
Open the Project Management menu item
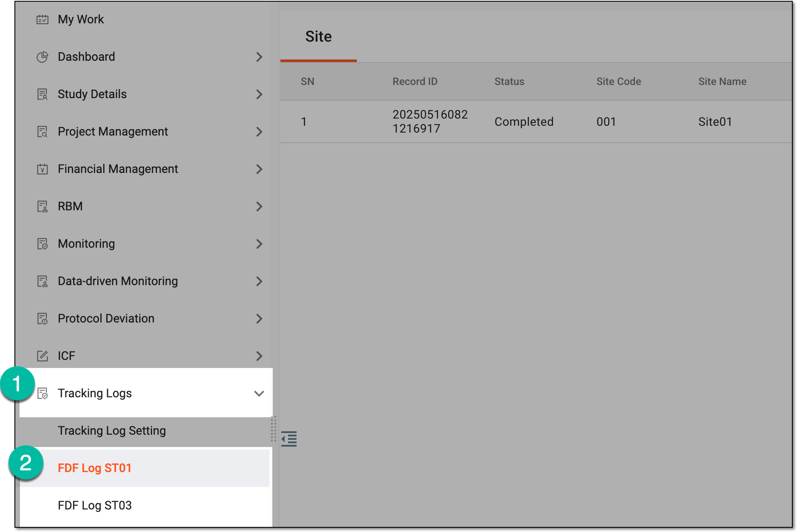point(113,132)
